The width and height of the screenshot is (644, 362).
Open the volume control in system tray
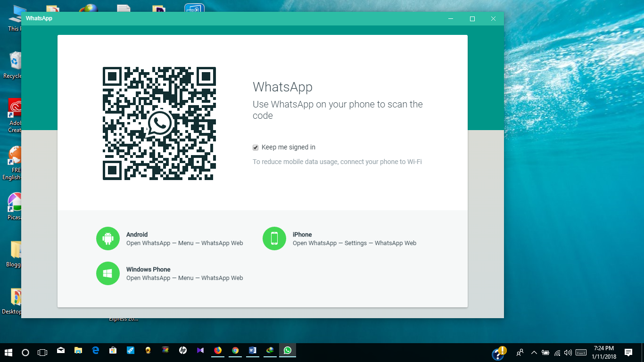568,352
